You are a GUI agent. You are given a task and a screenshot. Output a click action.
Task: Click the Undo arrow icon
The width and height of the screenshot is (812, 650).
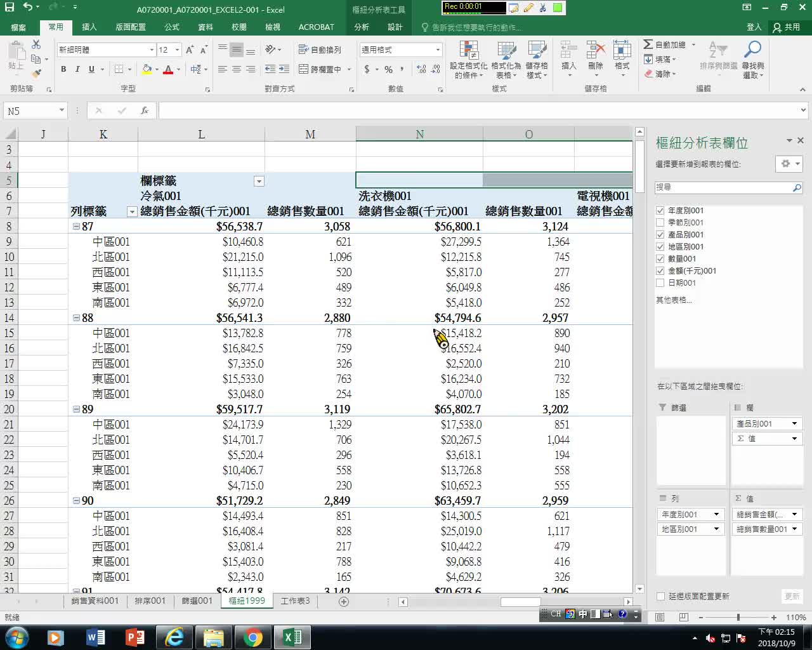(28, 7)
